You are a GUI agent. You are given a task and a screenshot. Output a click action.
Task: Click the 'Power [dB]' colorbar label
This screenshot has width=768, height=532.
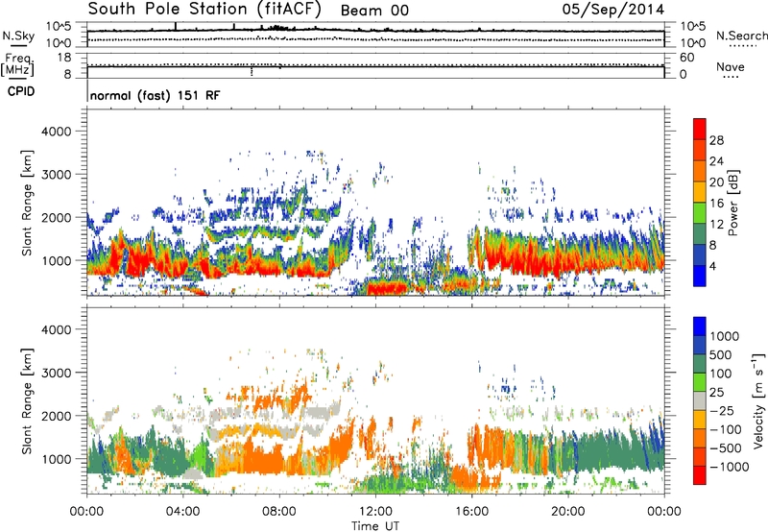(732, 203)
